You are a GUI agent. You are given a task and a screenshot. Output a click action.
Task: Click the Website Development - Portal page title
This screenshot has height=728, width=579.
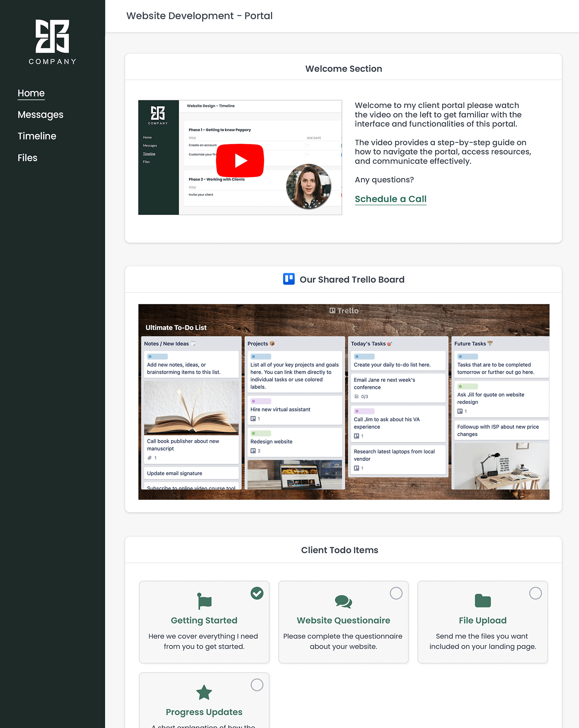199,16
